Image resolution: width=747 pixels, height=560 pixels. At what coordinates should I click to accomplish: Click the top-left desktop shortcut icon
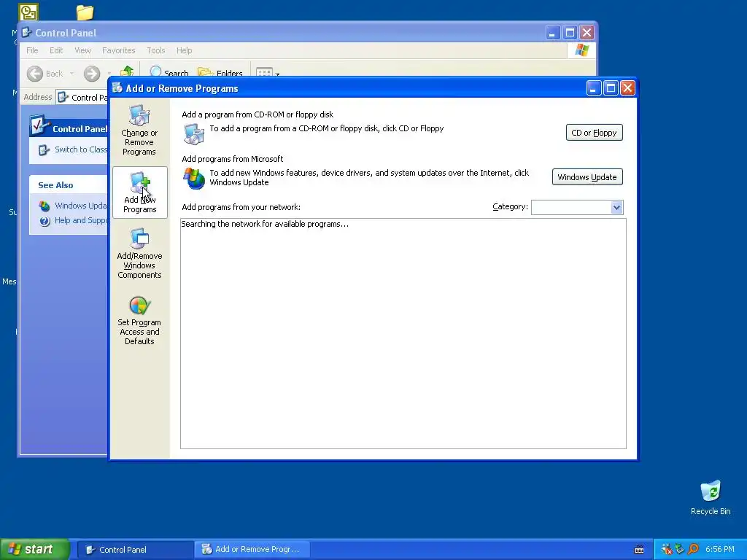[28, 12]
